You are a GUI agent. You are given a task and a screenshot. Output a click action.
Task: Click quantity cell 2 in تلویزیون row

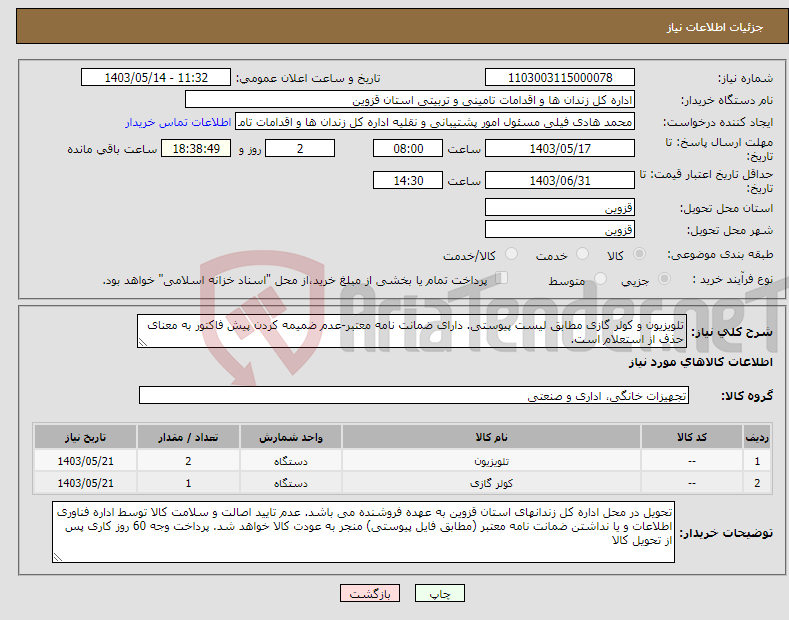coord(188,461)
